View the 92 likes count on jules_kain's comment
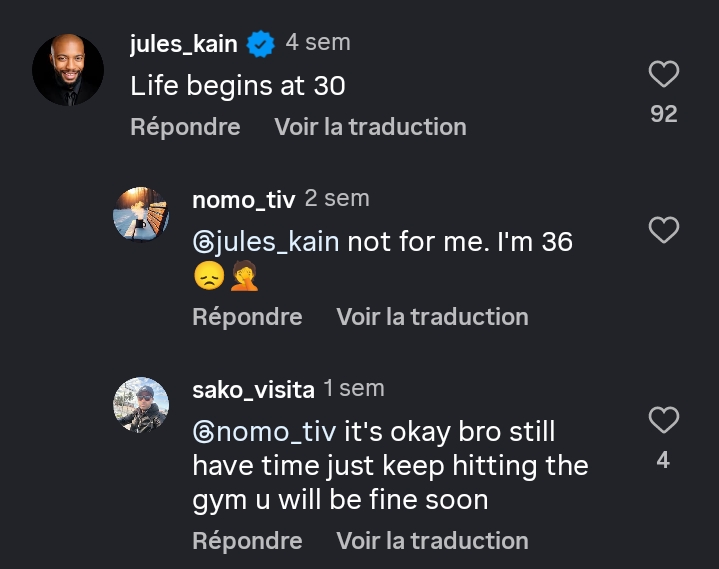 pyautogui.click(x=664, y=114)
